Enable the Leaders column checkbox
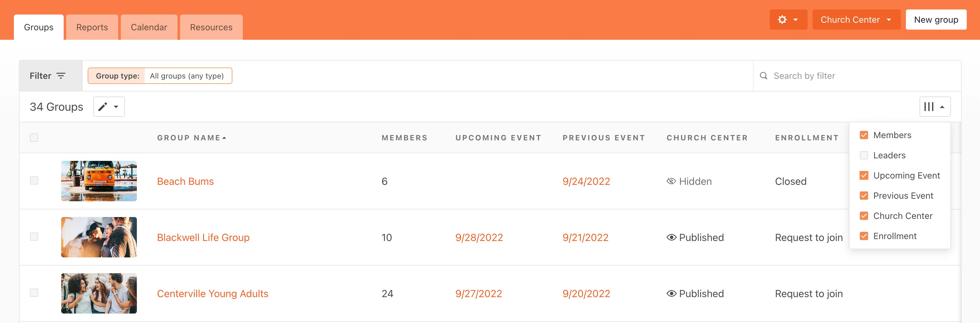This screenshot has width=980, height=323. 864,155
